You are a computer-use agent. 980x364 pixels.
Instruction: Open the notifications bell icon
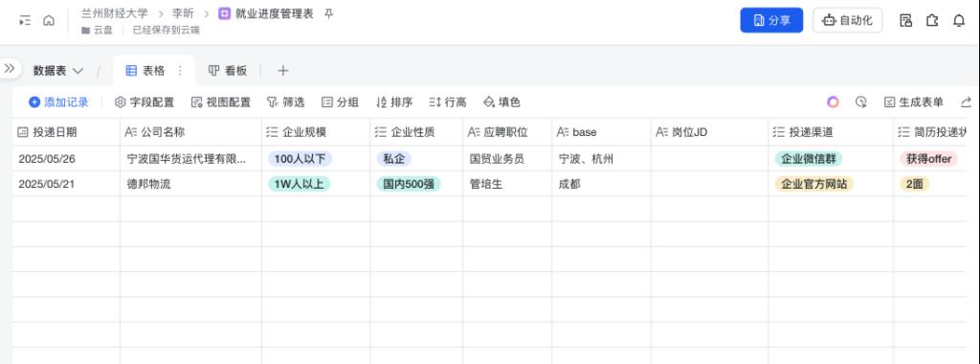[x=959, y=21]
